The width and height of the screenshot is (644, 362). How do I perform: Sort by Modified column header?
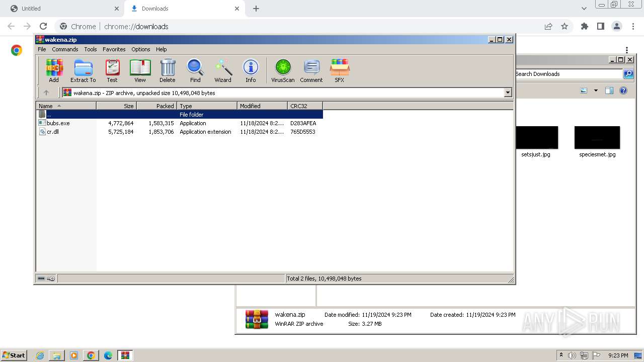(262, 106)
